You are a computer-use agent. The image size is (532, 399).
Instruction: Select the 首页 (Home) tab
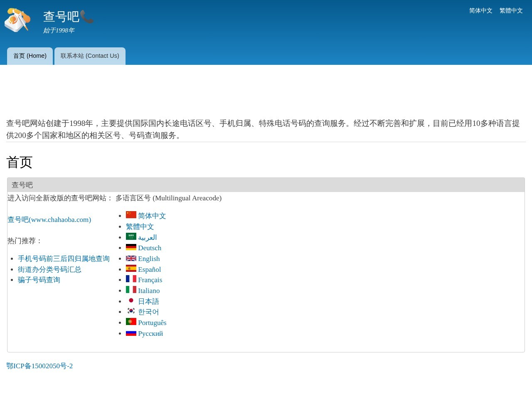point(30,56)
